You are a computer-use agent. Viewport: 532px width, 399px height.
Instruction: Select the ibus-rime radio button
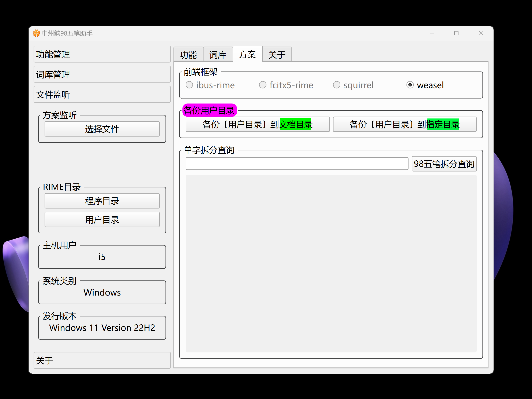[189, 85]
